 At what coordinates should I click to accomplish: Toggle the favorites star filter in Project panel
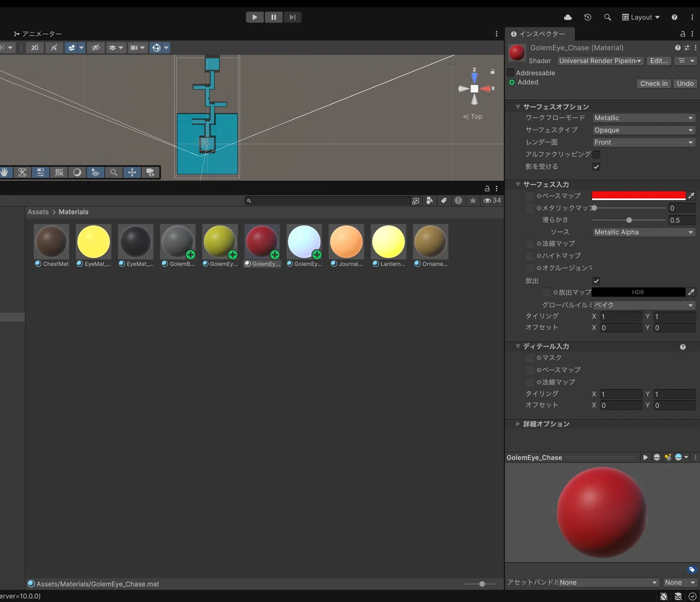(473, 201)
